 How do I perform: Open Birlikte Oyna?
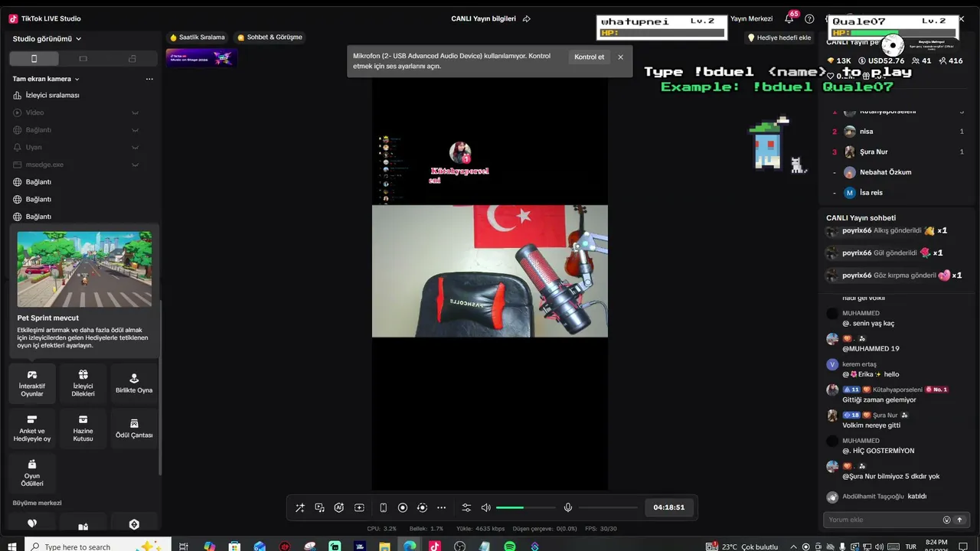[134, 383]
